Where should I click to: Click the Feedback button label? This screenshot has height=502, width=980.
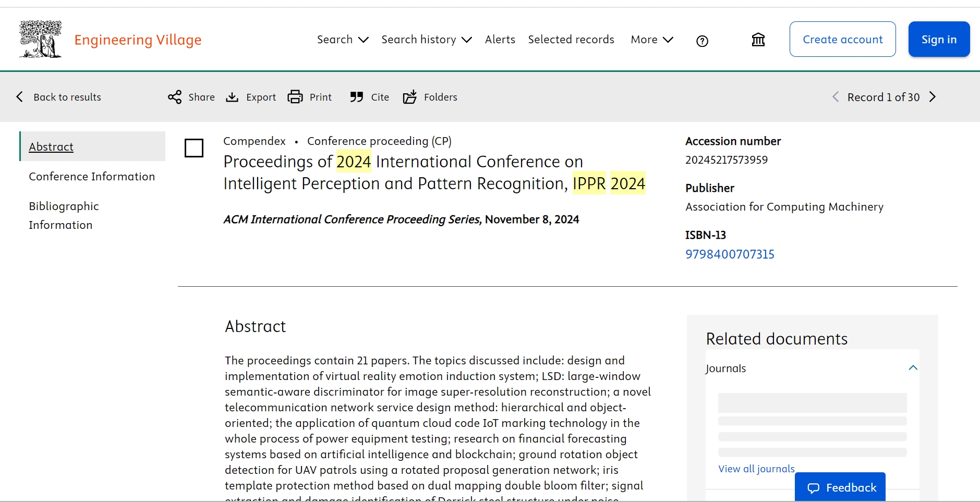tap(851, 488)
